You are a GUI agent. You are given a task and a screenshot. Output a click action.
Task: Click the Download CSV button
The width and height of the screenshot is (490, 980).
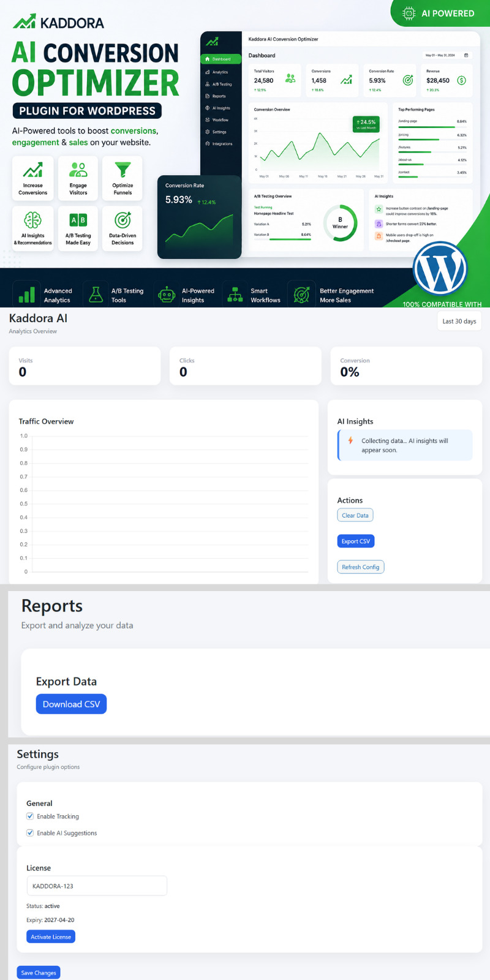71,704
